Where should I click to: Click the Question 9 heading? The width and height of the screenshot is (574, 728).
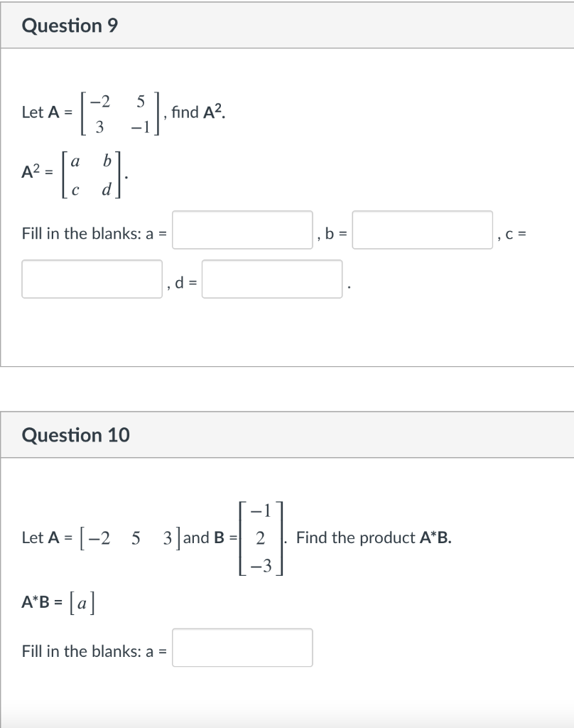(70, 26)
